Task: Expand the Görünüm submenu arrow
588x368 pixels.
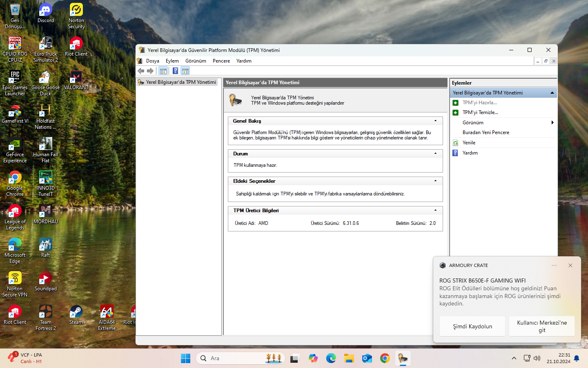Action: pyautogui.click(x=552, y=123)
